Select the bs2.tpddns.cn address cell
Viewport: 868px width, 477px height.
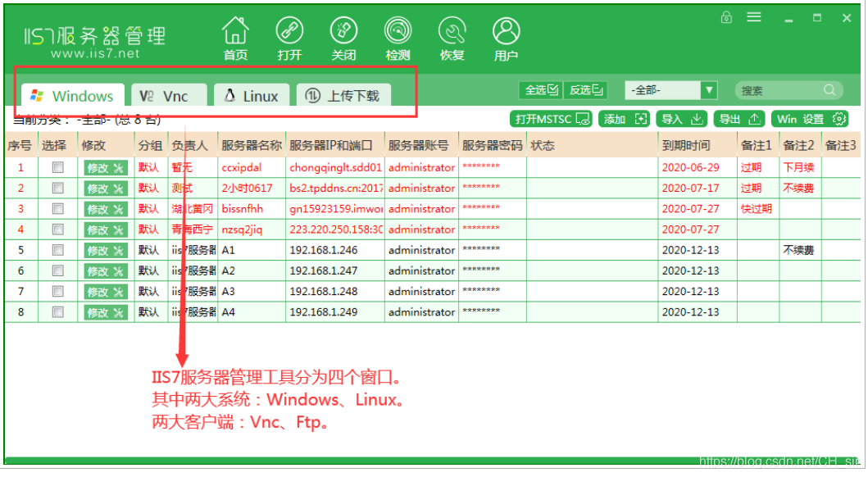click(x=334, y=189)
